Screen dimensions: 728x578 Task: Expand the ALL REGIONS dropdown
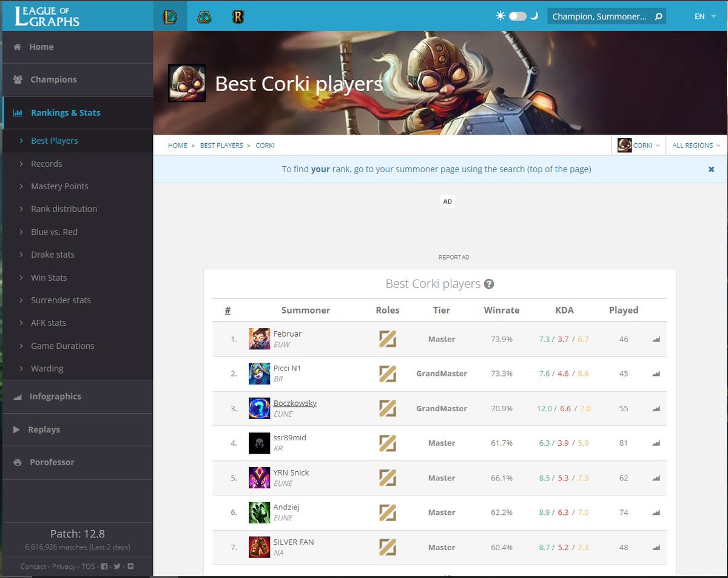coord(695,145)
